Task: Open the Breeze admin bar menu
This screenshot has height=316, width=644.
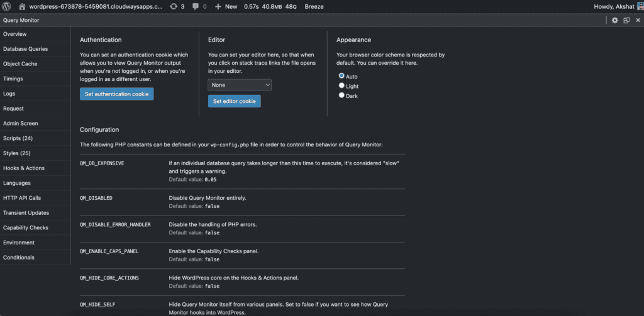Action: coord(314,6)
